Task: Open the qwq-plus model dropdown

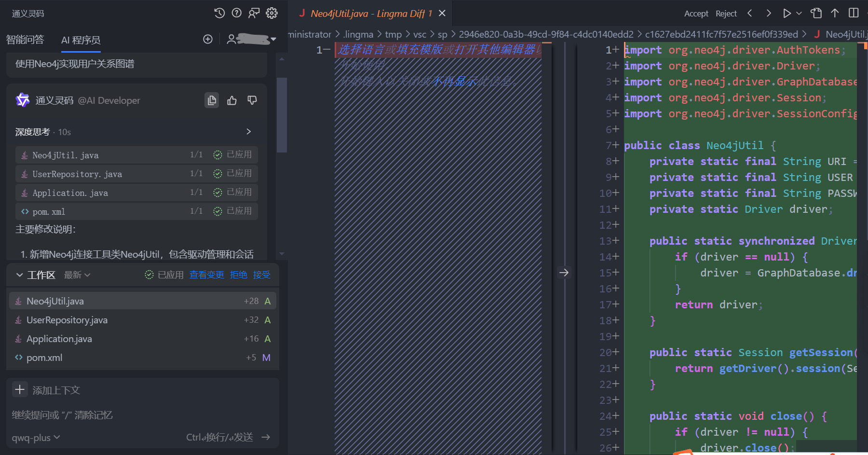Action: [x=36, y=438]
